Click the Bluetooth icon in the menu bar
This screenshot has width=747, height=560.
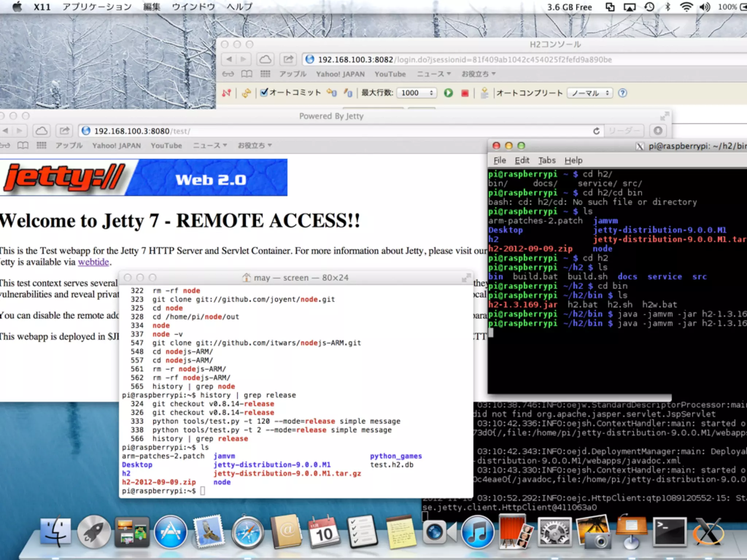[667, 7]
